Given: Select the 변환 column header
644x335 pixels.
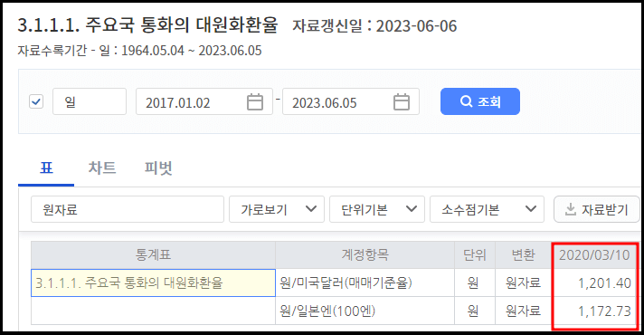Looking at the screenshot, I should click(x=523, y=254).
